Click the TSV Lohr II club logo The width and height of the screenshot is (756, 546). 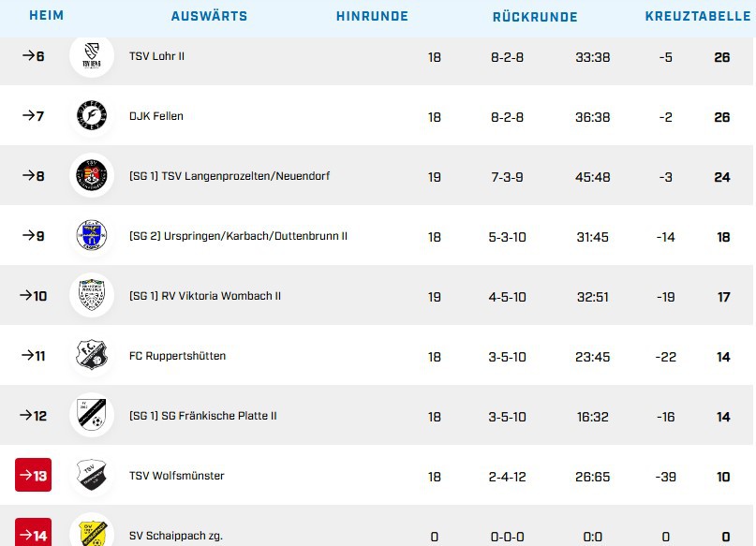[92, 56]
